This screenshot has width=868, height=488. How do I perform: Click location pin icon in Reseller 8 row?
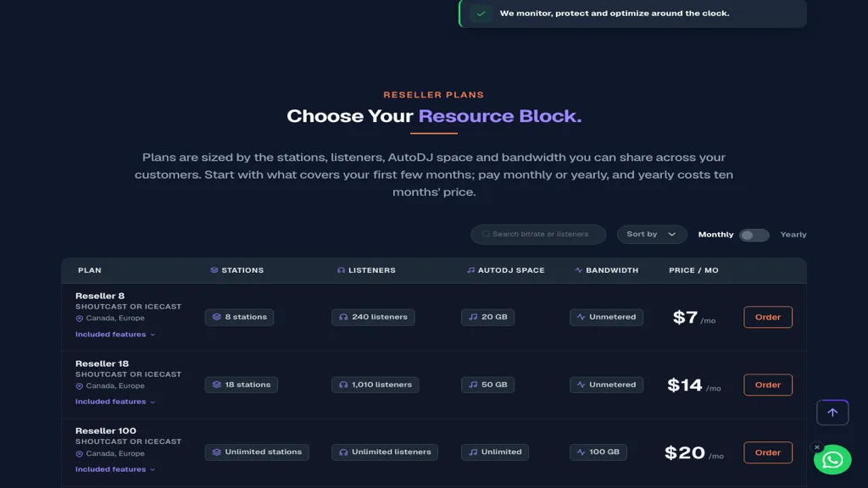(79, 319)
